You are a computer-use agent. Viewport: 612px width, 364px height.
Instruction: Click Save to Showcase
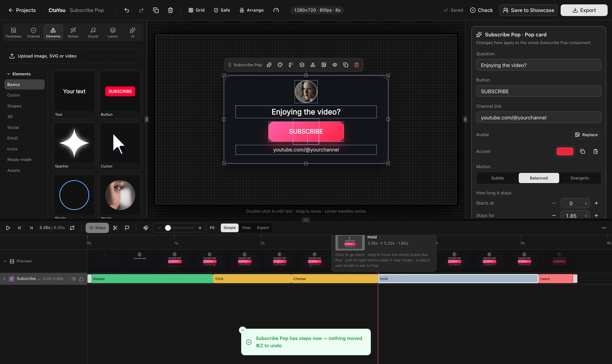(529, 10)
